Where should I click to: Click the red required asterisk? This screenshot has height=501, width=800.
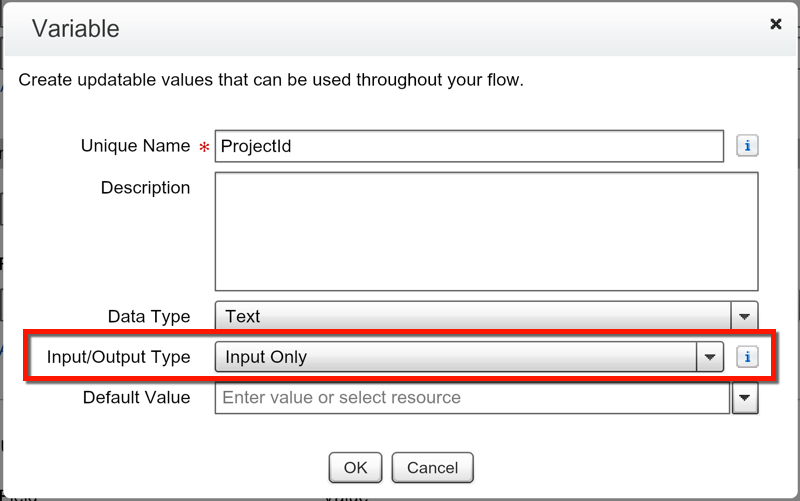pos(205,149)
